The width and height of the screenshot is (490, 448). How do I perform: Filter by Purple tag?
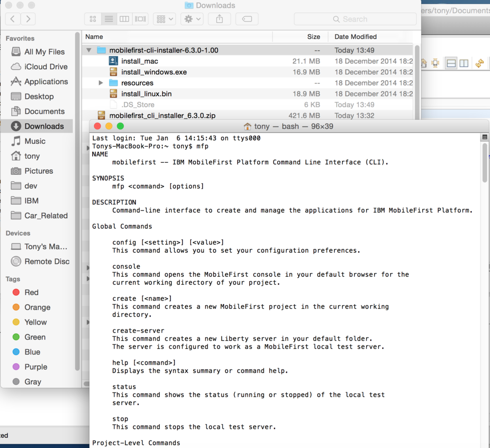(30, 367)
